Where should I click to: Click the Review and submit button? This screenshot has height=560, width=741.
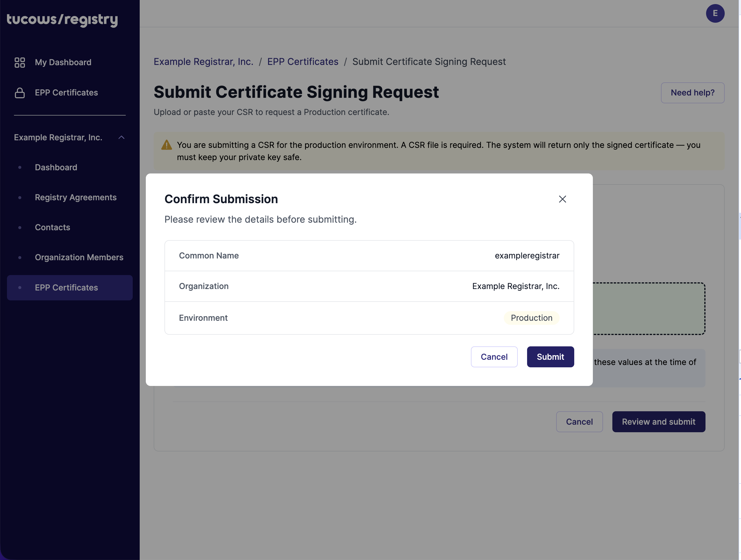click(x=658, y=422)
